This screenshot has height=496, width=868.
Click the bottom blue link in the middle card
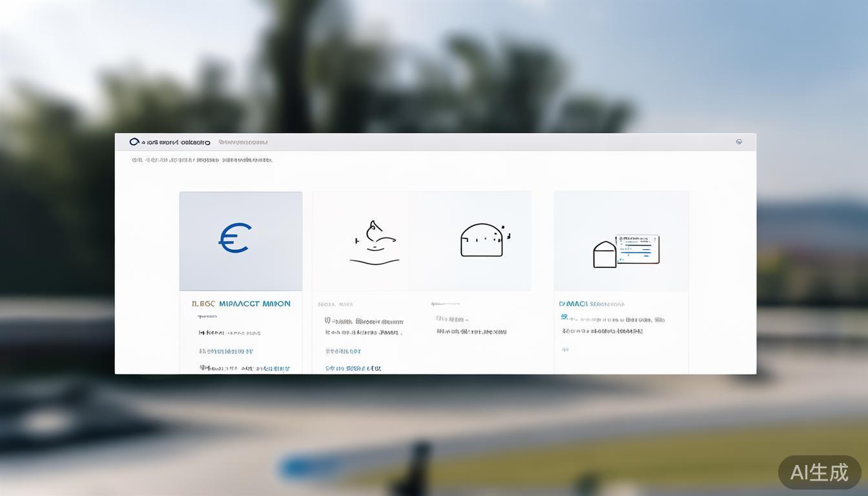pyautogui.click(x=353, y=368)
